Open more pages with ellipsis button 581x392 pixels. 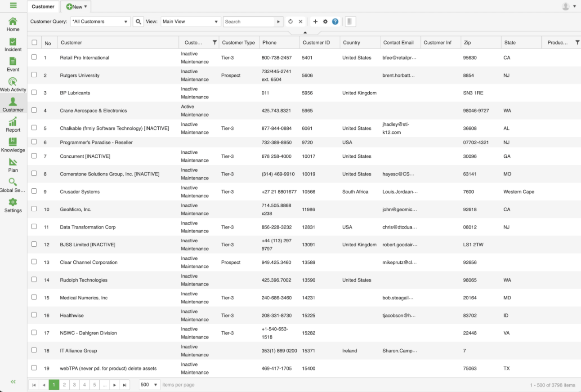[x=104, y=385]
